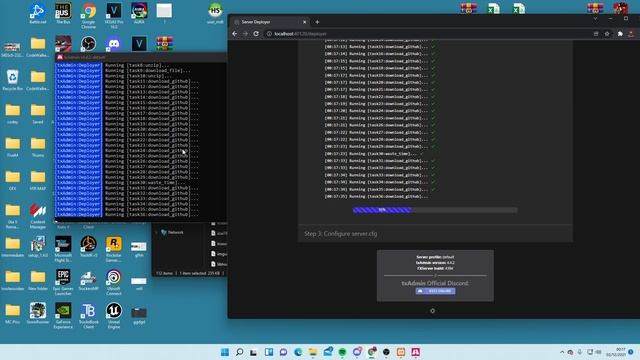Open The Bus game shortcut
Viewport: 640px width, 360px height.
(63, 13)
